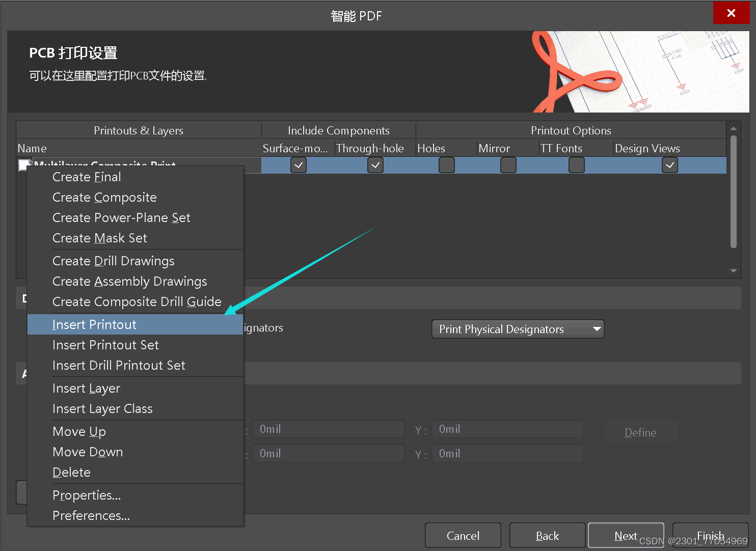Click the Printout Options header

571,130
